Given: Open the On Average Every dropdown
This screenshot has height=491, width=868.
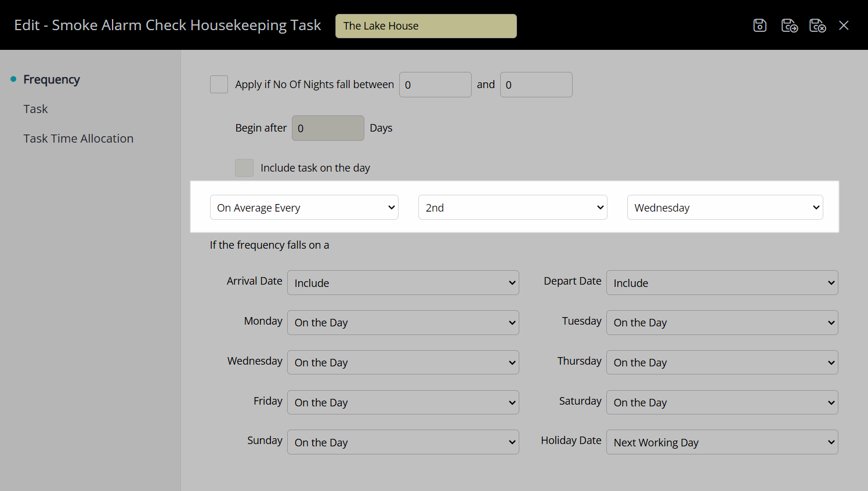Looking at the screenshot, I should pyautogui.click(x=304, y=208).
